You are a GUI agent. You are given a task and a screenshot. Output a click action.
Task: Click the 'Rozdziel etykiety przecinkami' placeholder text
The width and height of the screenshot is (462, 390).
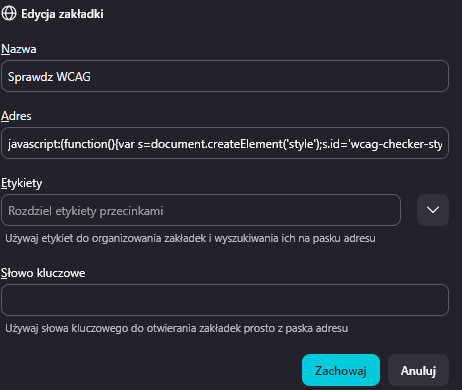click(86, 211)
